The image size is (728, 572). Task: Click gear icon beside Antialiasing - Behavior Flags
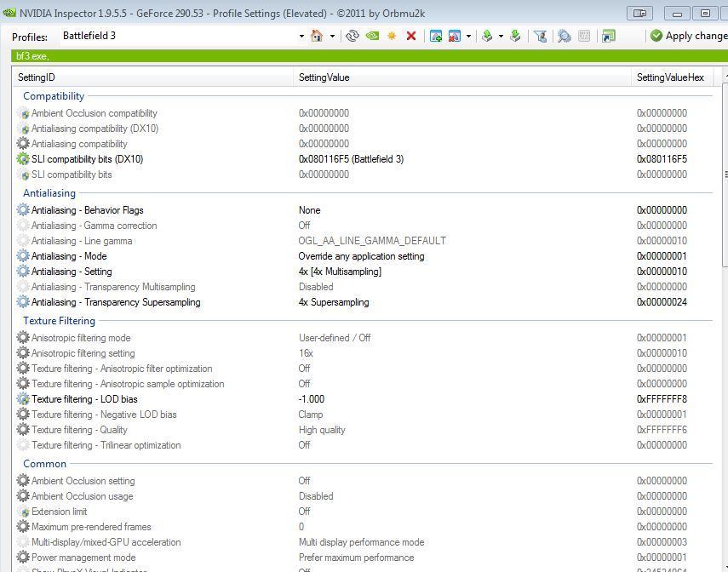click(x=23, y=210)
